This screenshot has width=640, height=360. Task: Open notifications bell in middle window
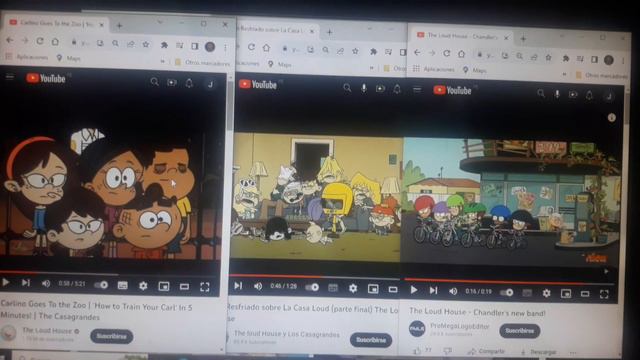click(397, 89)
